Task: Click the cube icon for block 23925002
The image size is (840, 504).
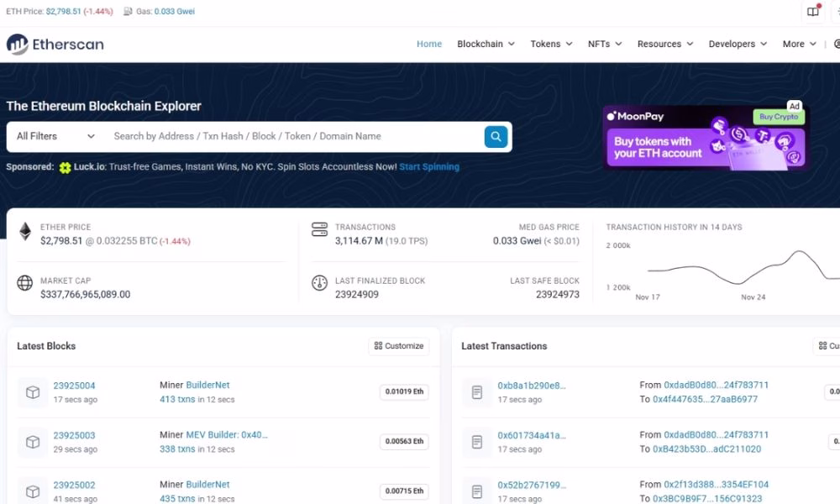Action: click(x=33, y=491)
